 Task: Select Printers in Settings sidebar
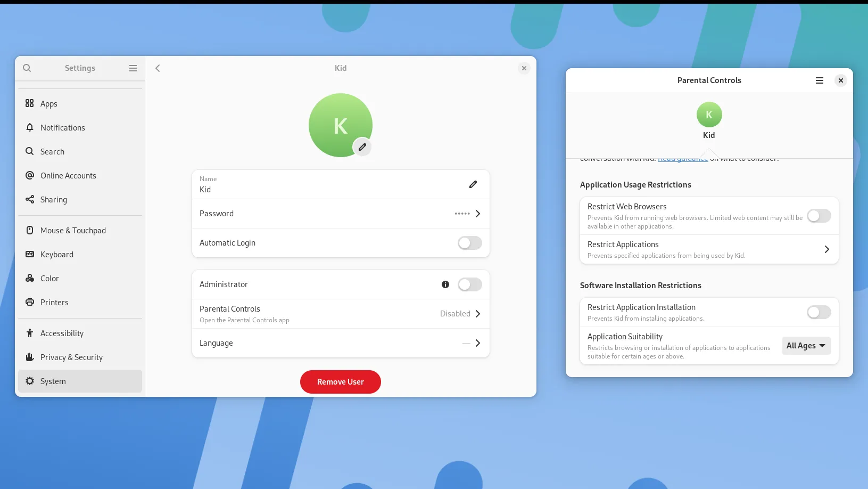coord(80,302)
